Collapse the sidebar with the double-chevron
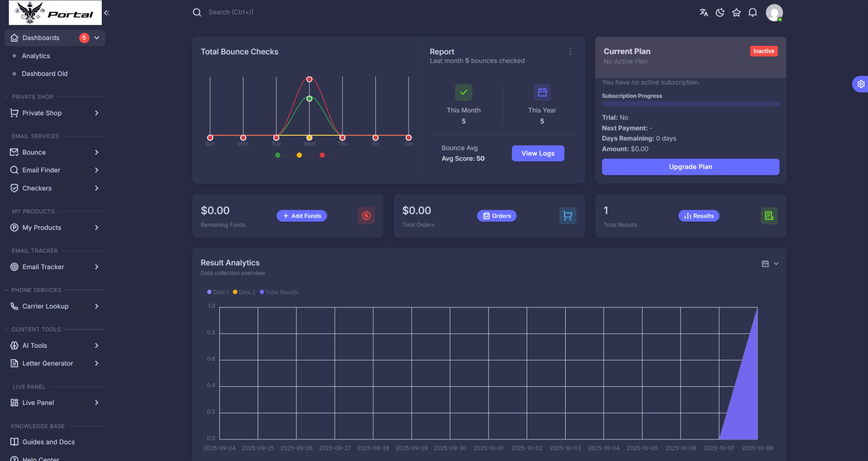The height and width of the screenshot is (461, 868). point(106,11)
